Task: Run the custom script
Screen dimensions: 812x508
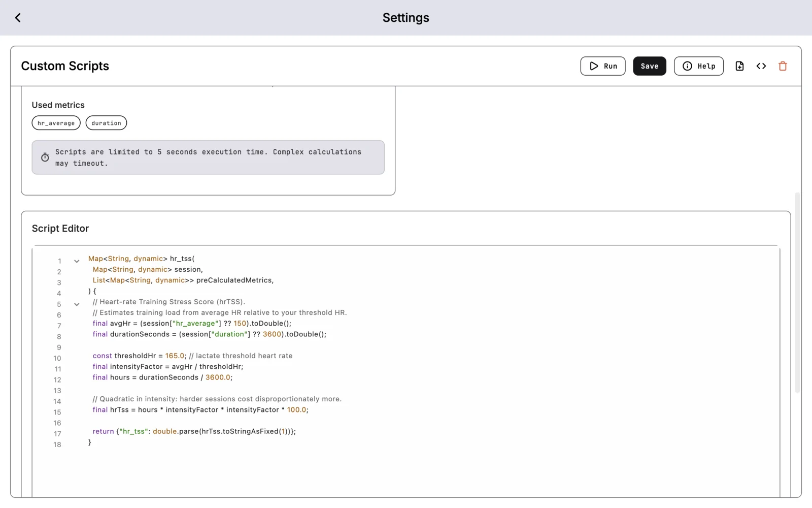Action: [602, 66]
